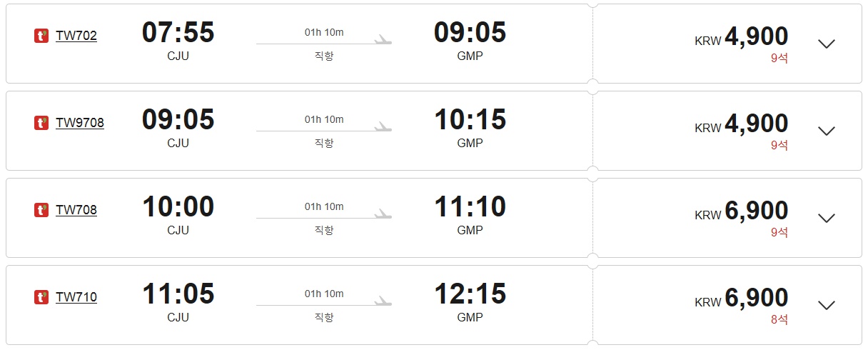Click the airplane icon on the 11:05 flight
The image size is (868, 350).
[383, 301]
